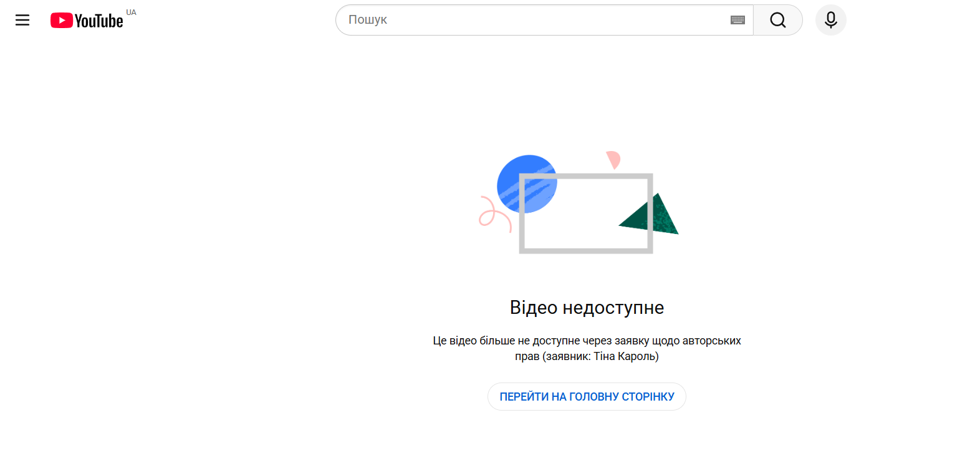
Task: Click the copyright claim message first line
Action: (587, 341)
